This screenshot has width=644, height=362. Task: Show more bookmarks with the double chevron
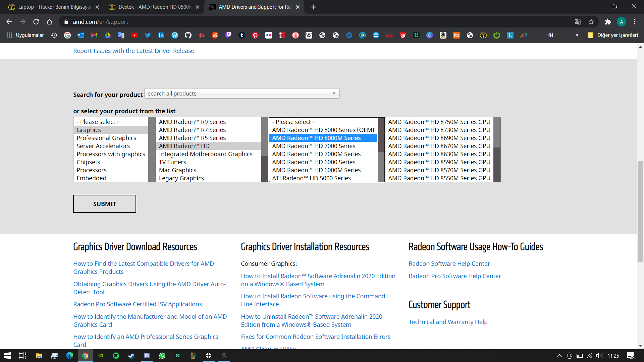click(x=577, y=35)
